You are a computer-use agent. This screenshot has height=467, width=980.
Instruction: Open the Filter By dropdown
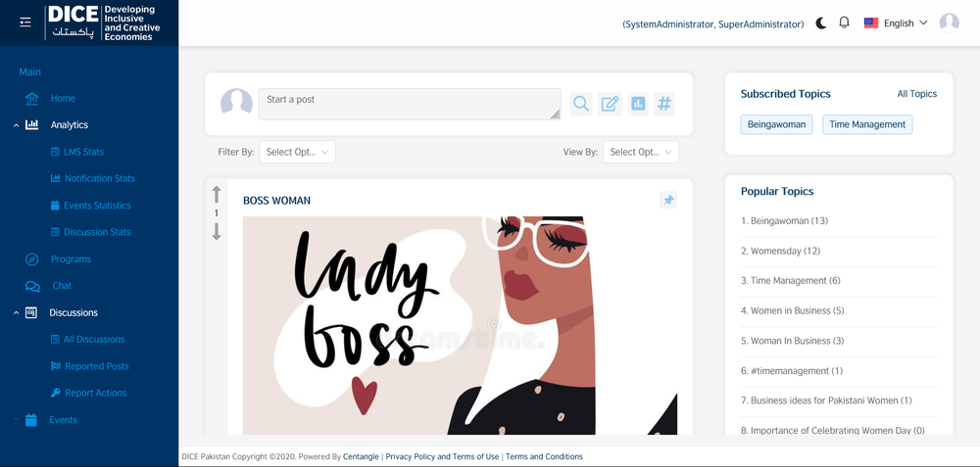tap(297, 153)
